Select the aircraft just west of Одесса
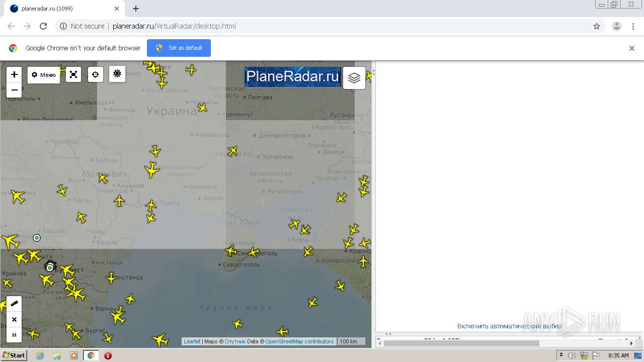 [x=151, y=205]
